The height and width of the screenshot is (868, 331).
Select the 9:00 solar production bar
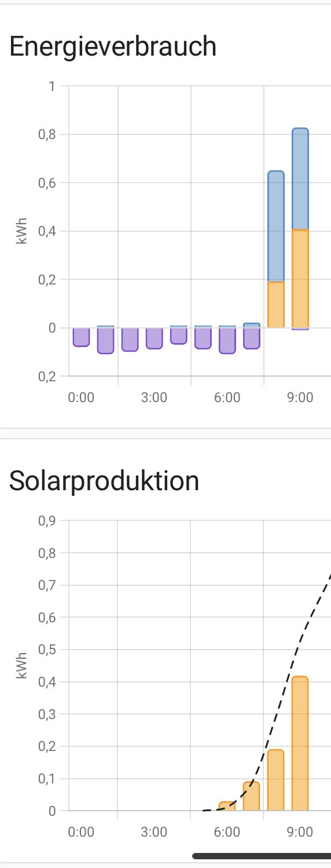pos(300,743)
